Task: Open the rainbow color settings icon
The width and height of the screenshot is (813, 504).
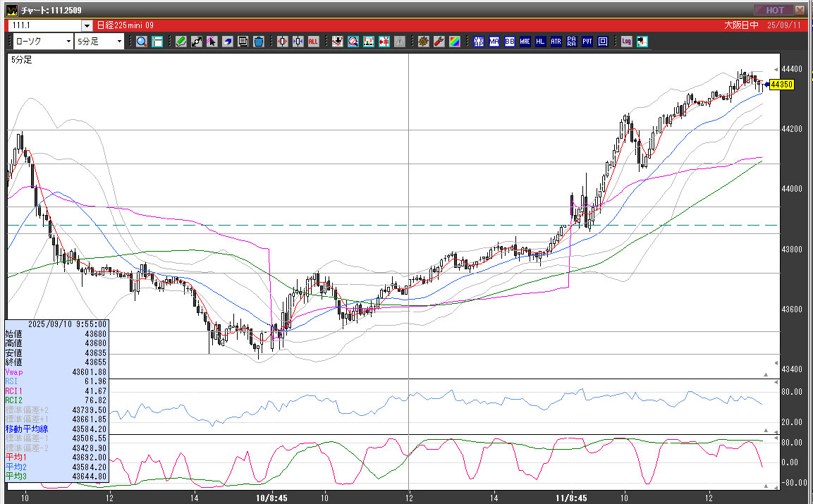Action: coord(455,42)
